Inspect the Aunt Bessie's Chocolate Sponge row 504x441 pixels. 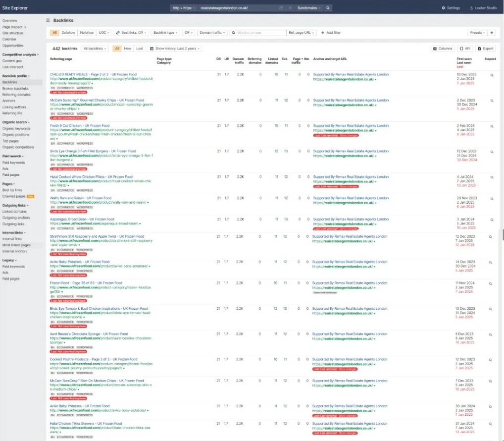coord(491,334)
